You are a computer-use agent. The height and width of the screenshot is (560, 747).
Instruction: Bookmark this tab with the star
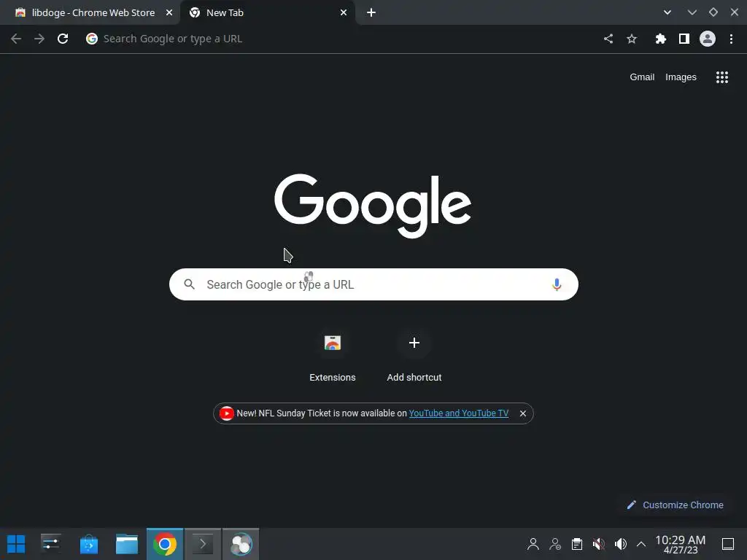click(x=632, y=39)
